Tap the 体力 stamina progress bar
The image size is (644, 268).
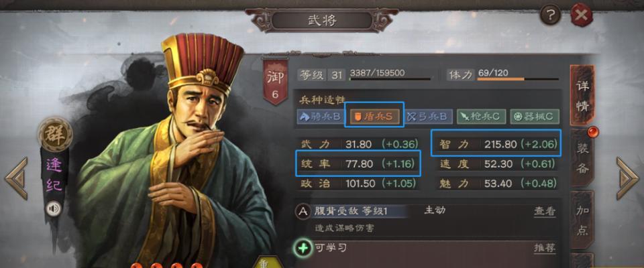pos(518,79)
